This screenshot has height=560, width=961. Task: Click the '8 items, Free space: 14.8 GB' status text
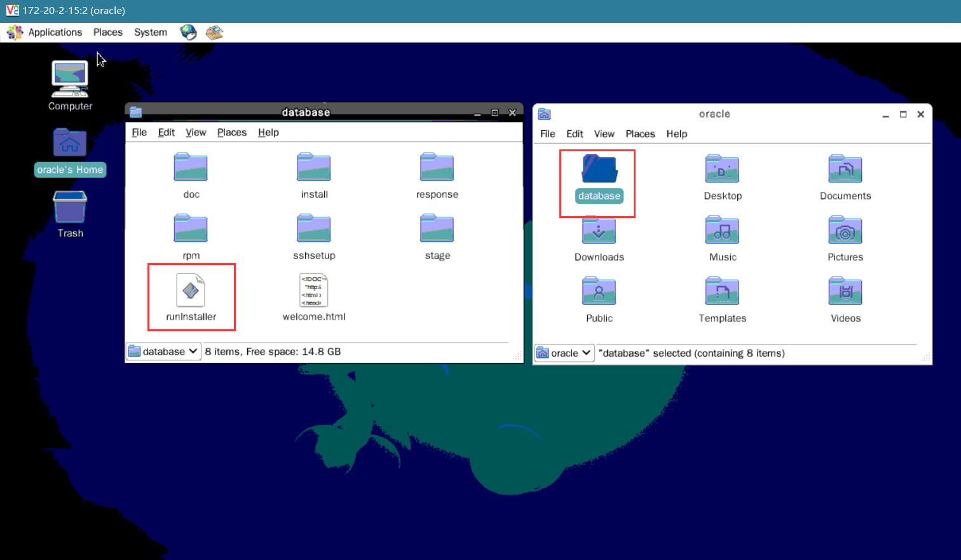pos(273,352)
